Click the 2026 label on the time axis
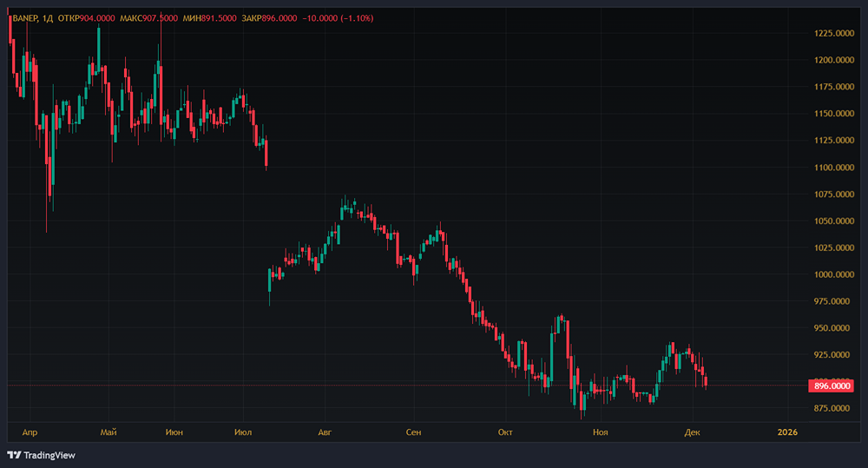868x468 pixels. (787, 432)
